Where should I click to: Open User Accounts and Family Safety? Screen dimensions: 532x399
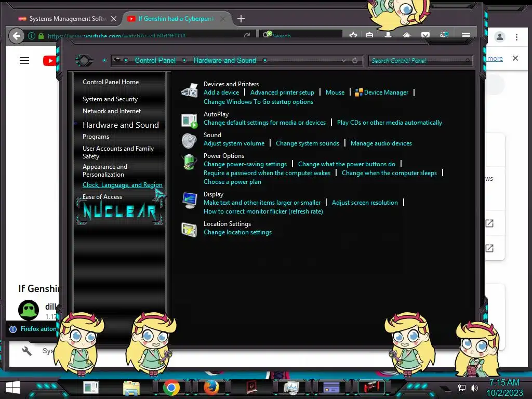coord(118,152)
